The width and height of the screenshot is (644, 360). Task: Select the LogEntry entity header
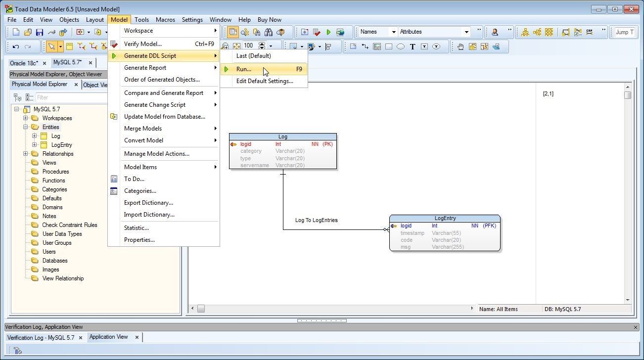pyautogui.click(x=445, y=218)
